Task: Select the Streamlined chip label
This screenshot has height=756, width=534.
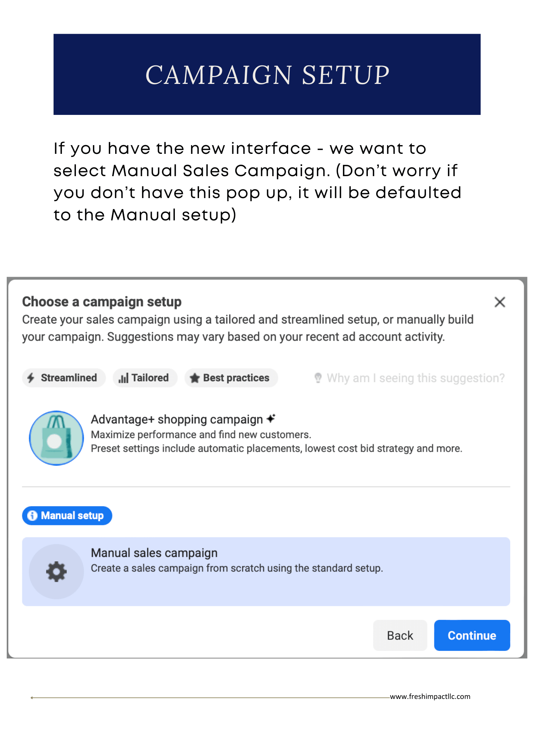Action: point(69,378)
